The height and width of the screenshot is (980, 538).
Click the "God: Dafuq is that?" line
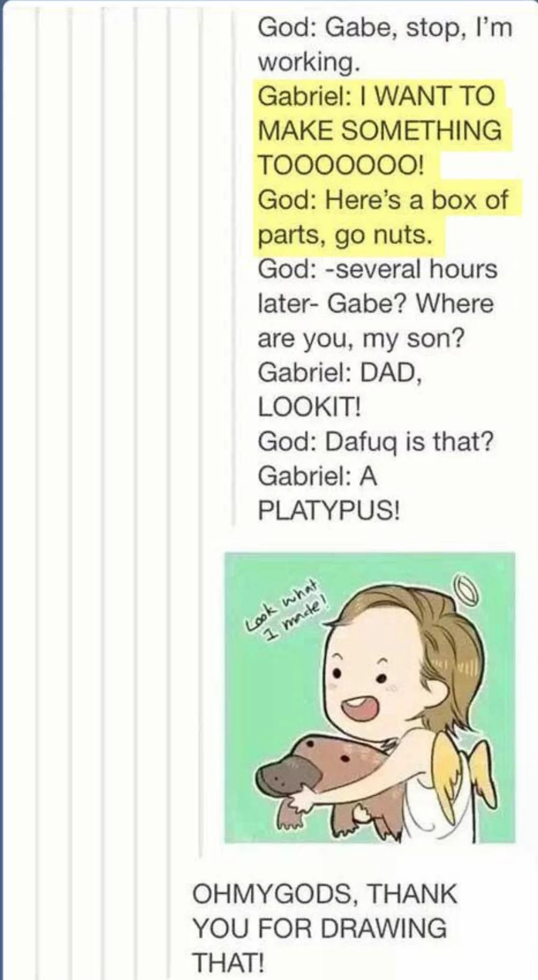(x=376, y=442)
